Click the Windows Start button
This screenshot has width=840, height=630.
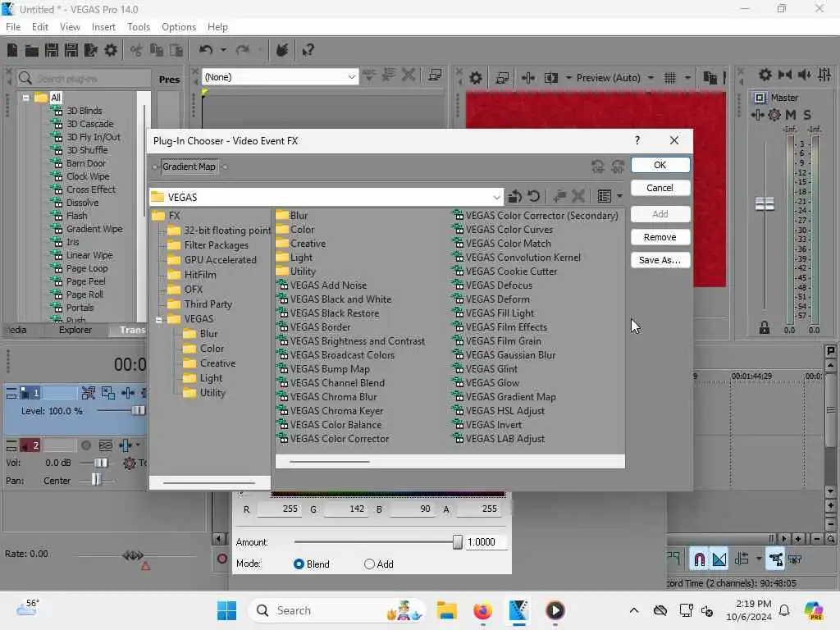pyautogui.click(x=226, y=610)
